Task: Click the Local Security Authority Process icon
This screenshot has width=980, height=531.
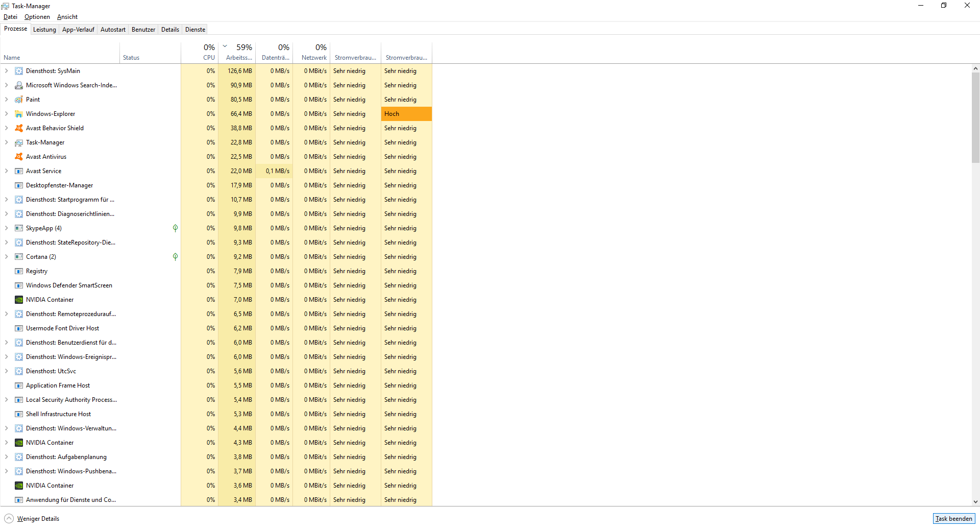Action: pyautogui.click(x=19, y=400)
